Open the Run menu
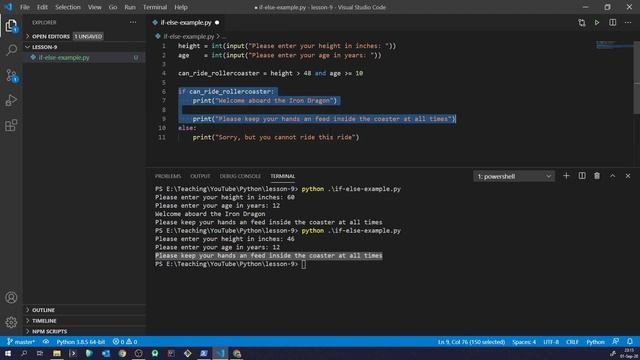Image resolution: width=640 pixels, height=360 pixels. 130,7
